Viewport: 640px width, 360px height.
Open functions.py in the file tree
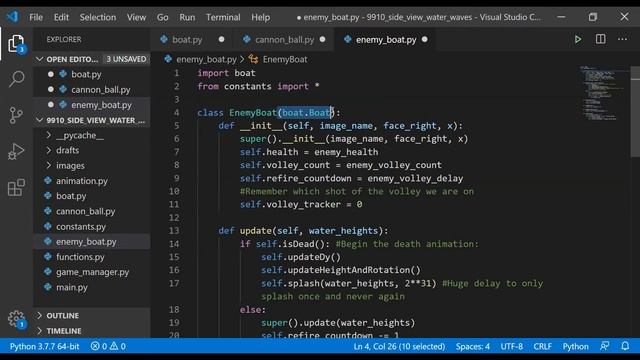point(80,257)
